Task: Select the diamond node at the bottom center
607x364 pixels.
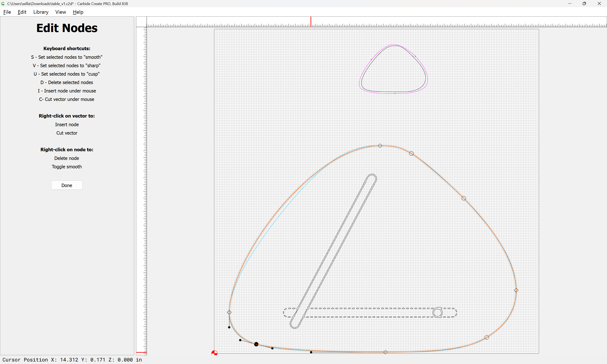Action: 385,352
